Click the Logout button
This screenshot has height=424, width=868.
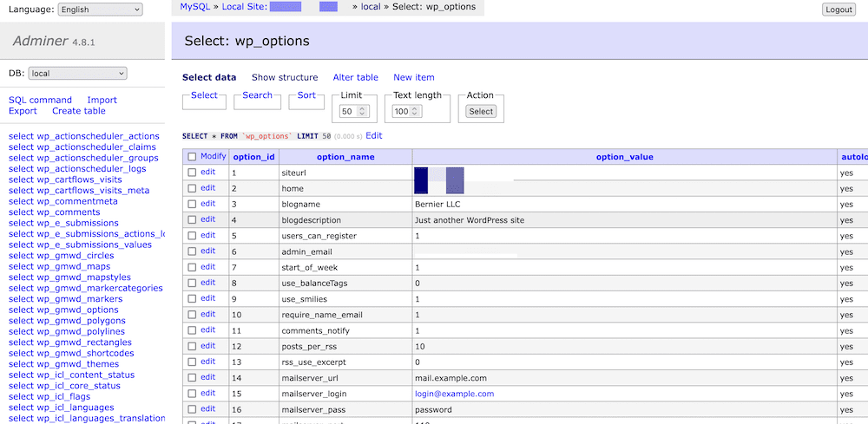(838, 10)
